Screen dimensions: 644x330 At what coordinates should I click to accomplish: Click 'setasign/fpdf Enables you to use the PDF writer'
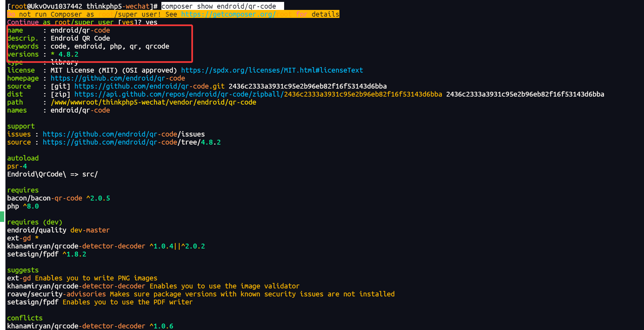100,302
